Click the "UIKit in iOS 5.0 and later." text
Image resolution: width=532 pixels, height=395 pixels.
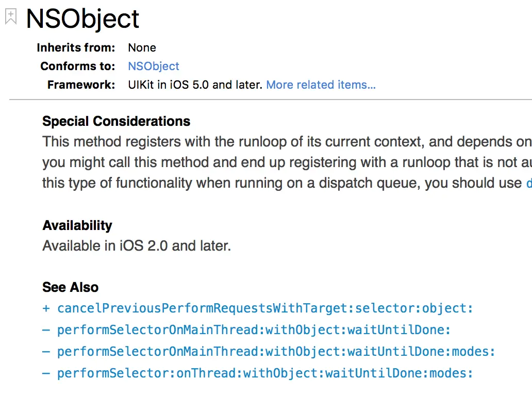pos(195,85)
